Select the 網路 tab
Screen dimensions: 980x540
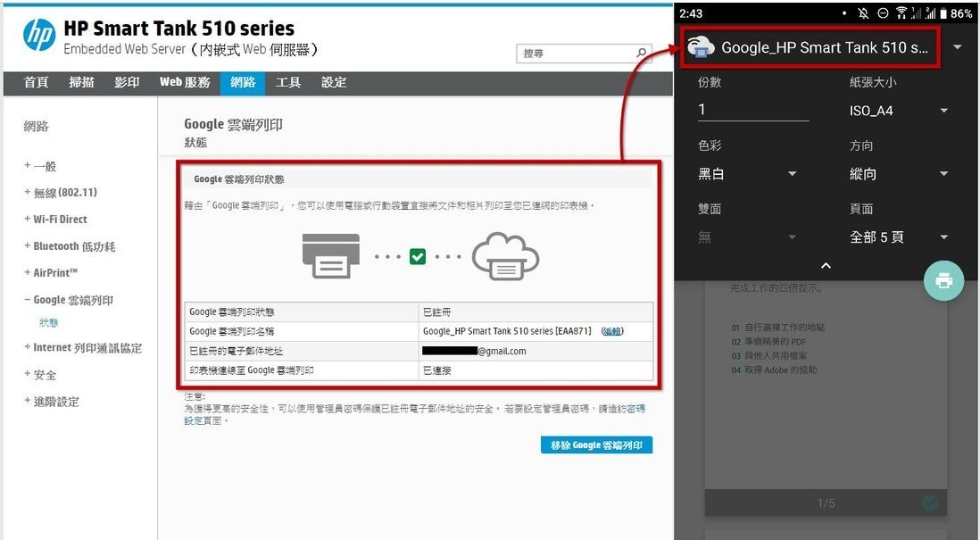[243, 82]
